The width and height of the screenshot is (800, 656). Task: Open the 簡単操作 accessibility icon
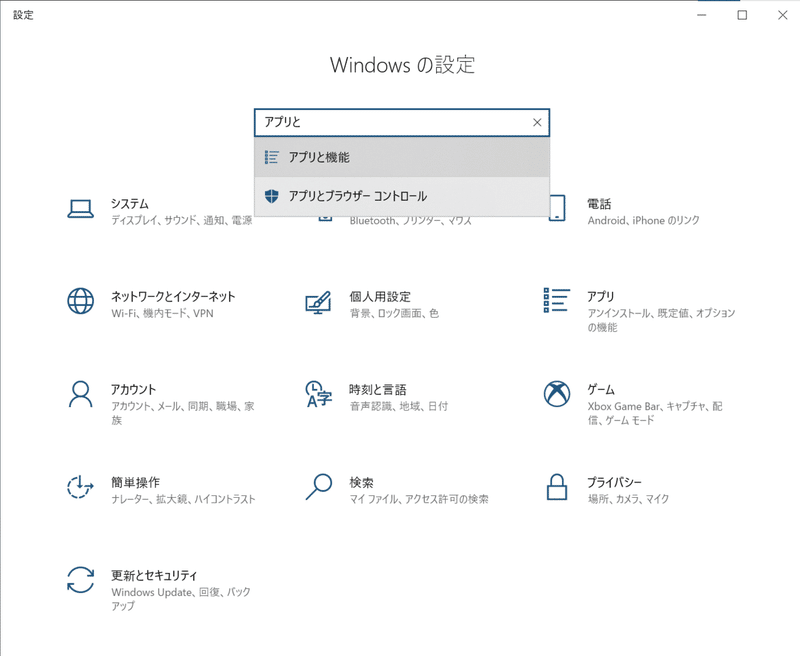tap(80, 487)
